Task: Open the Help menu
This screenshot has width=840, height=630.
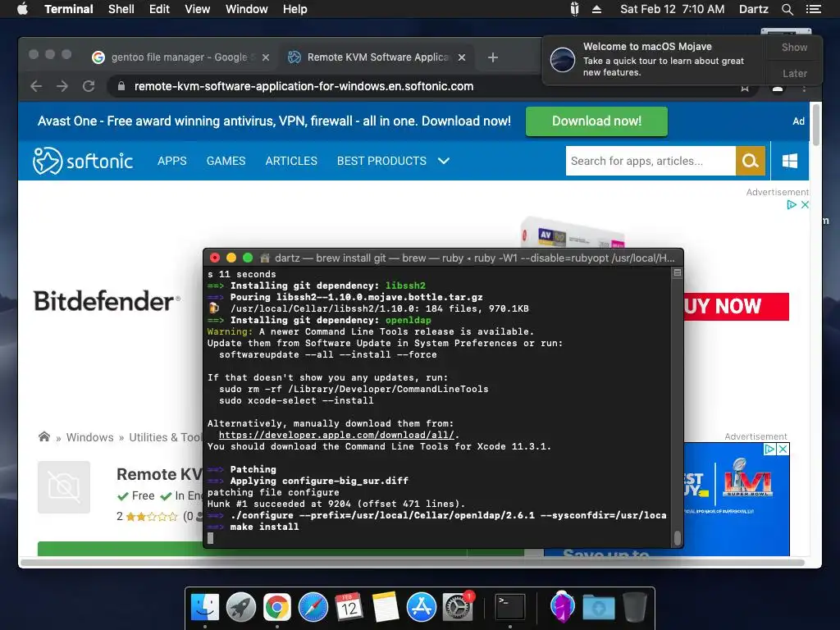Action: click(x=295, y=9)
